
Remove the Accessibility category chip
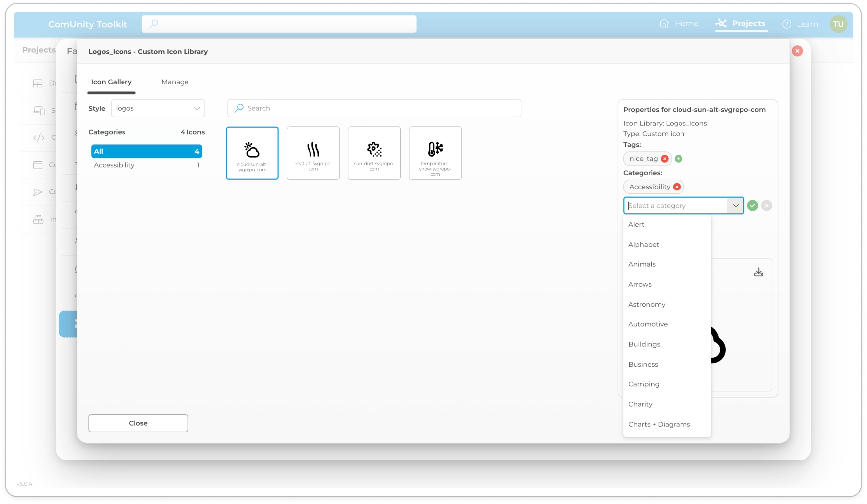(x=677, y=187)
